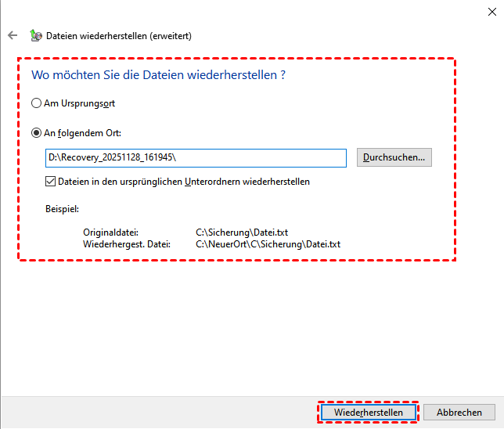This screenshot has width=504, height=429.
Task: Click example path C:\NeuerOrt\C\Sicherung\Datei.txt
Action: point(268,244)
